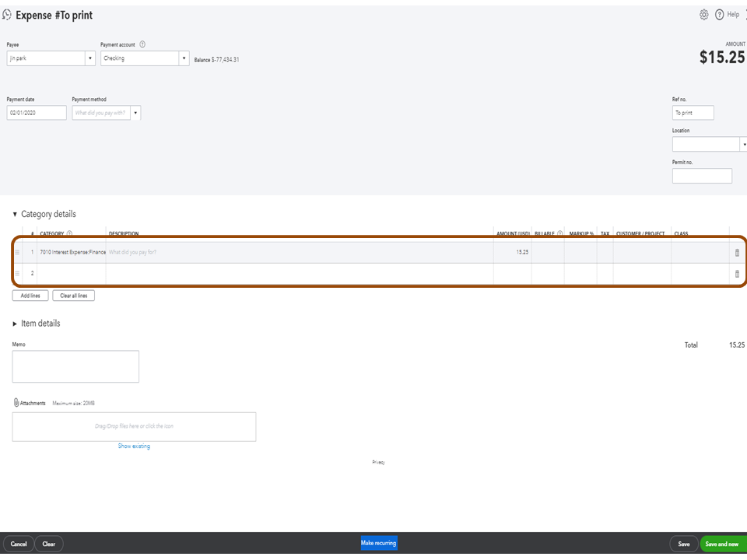Click the Ref no. field
Viewport: 747px width, 560px height.
click(x=693, y=113)
